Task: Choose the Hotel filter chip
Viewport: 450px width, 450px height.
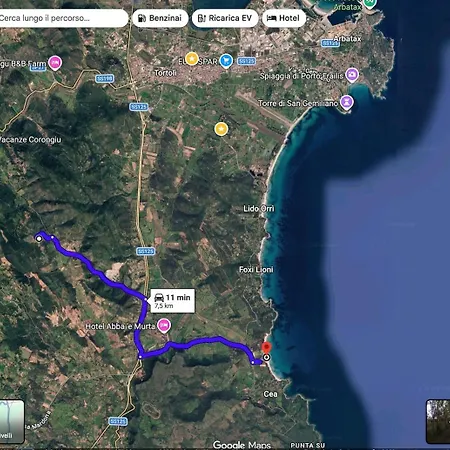Action: pyautogui.click(x=284, y=18)
